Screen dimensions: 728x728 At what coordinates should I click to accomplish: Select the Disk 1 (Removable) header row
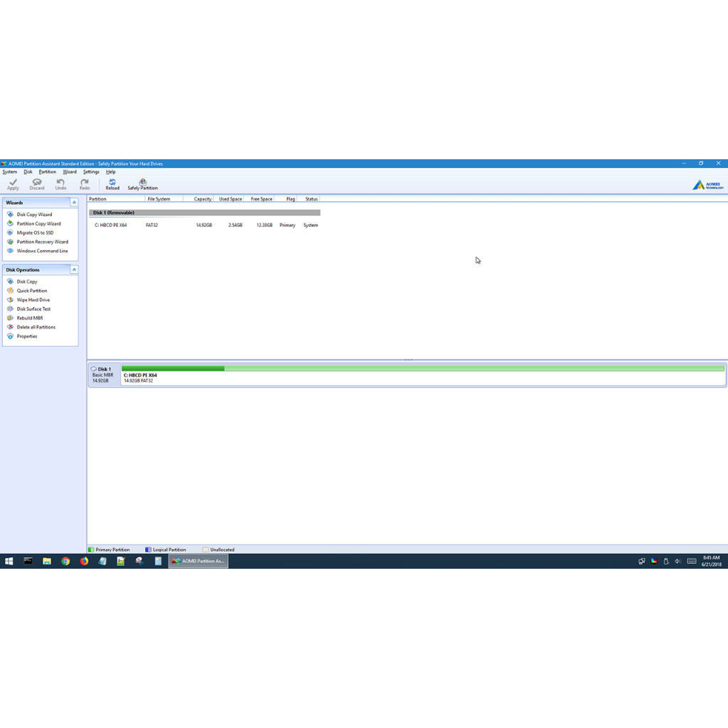coord(205,213)
